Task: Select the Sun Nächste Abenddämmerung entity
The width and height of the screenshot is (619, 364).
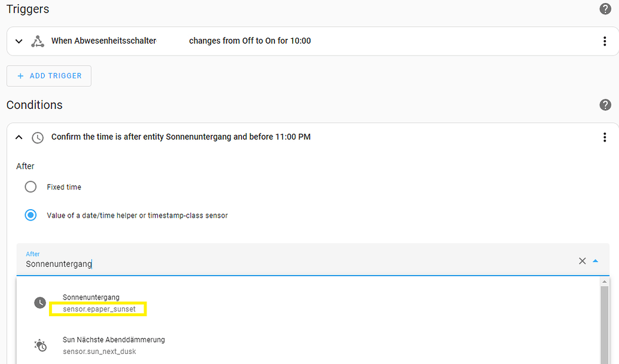Action: 114,339
